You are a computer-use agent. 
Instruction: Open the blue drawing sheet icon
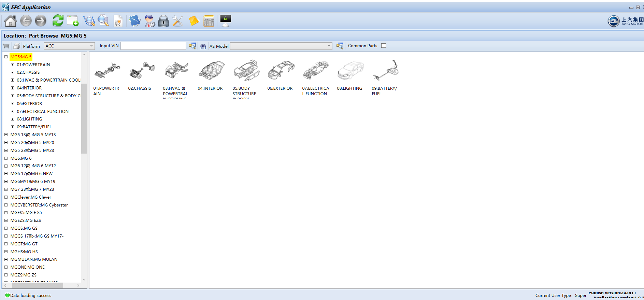click(135, 21)
